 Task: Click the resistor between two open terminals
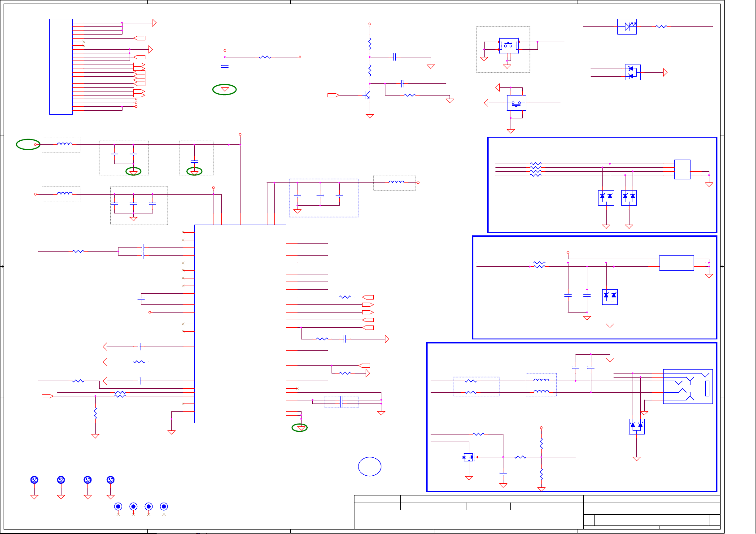click(x=265, y=57)
